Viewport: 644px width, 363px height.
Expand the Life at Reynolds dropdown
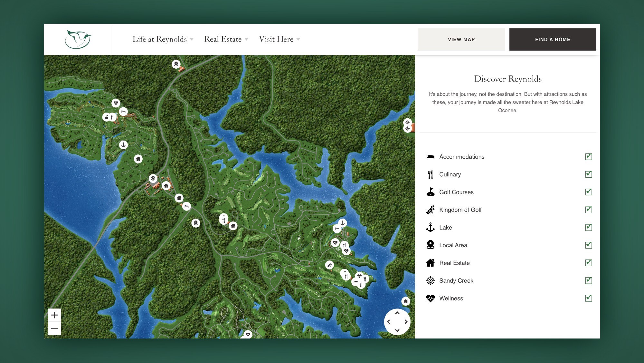(x=163, y=39)
